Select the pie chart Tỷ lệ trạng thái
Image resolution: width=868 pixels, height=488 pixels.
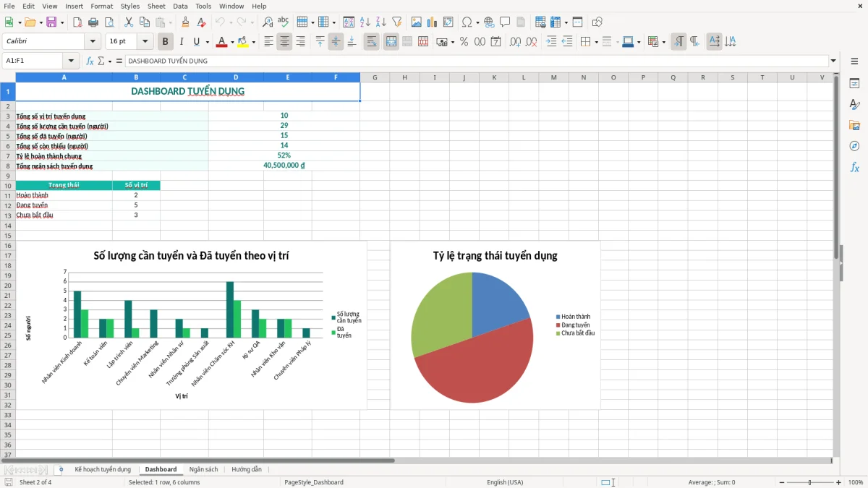pos(495,325)
